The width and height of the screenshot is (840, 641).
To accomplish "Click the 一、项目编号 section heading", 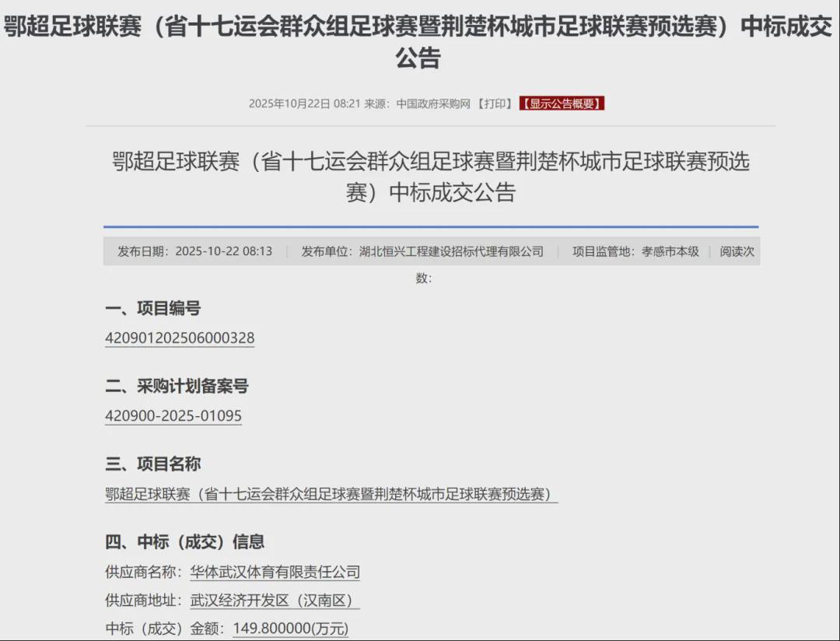I will [152, 308].
